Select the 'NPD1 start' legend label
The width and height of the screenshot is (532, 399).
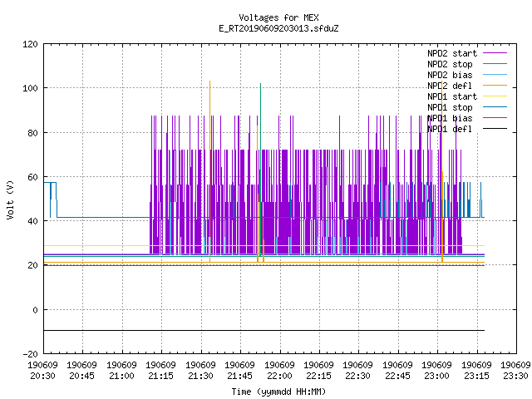pyautogui.click(x=452, y=96)
